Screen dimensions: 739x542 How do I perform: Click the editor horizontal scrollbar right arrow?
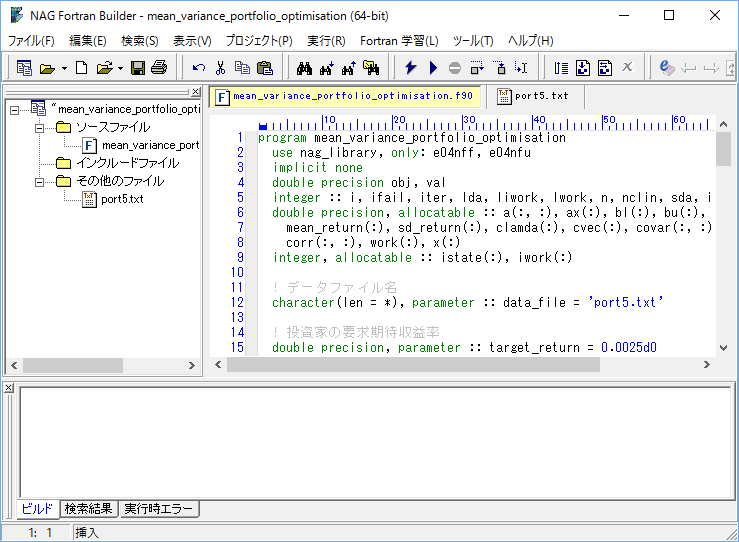coord(706,364)
